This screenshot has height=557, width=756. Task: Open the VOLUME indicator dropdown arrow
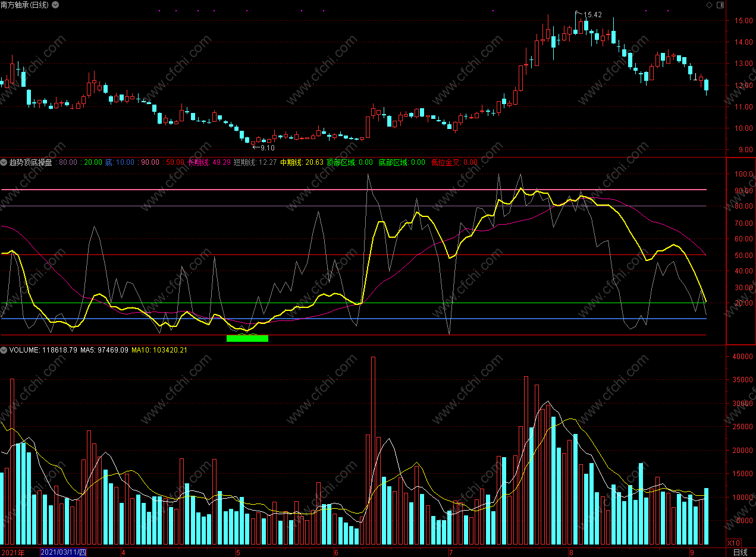click(4, 350)
